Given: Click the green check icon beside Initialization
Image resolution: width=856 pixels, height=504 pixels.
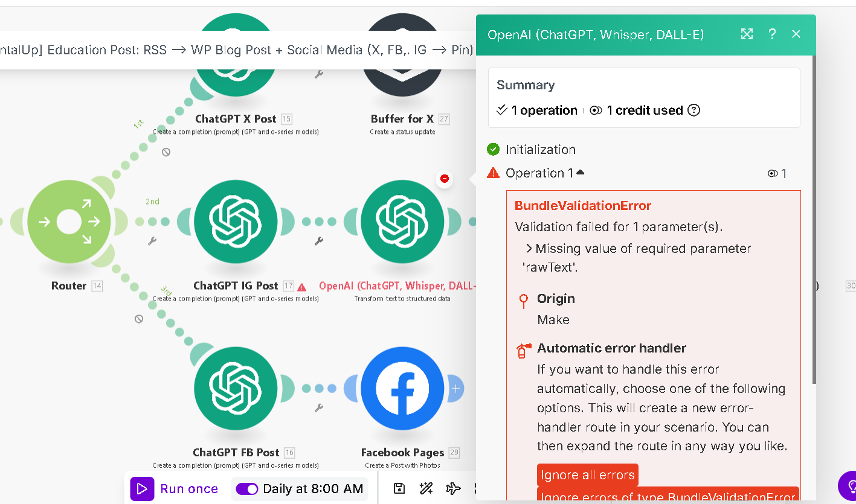Looking at the screenshot, I should pyautogui.click(x=494, y=149).
